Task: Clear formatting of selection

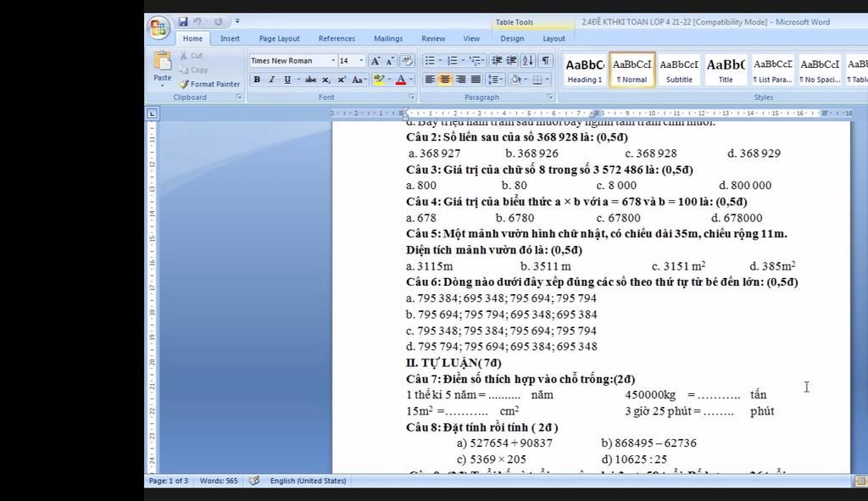Action: tap(407, 60)
